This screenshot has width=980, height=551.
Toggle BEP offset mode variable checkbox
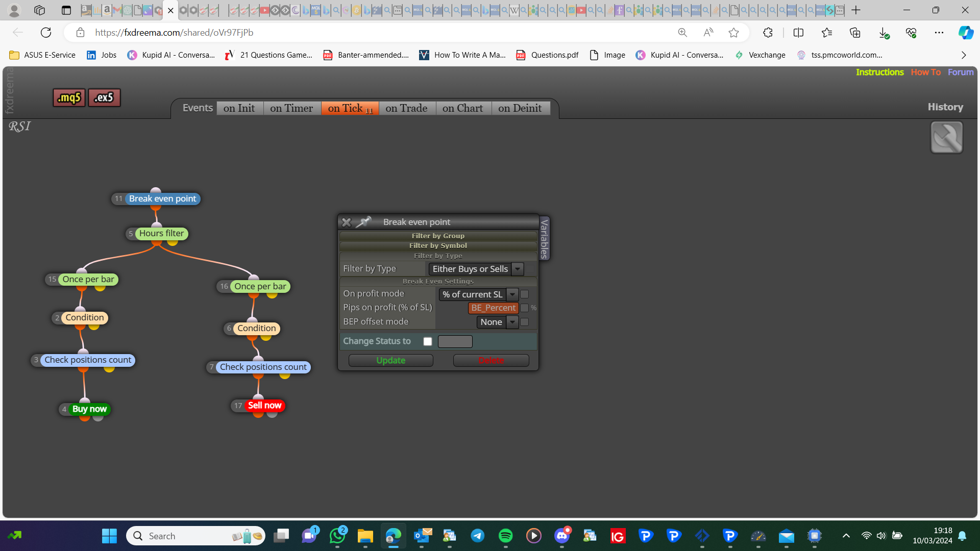524,322
